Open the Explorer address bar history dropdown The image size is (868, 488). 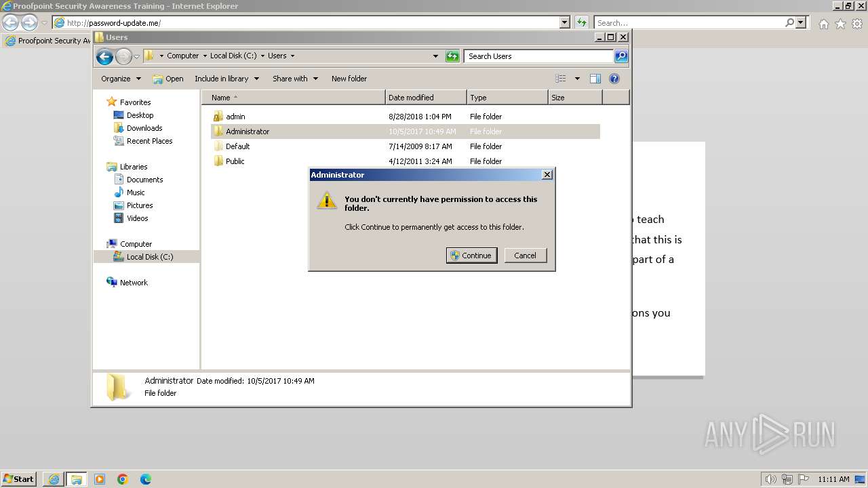[x=435, y=56]
